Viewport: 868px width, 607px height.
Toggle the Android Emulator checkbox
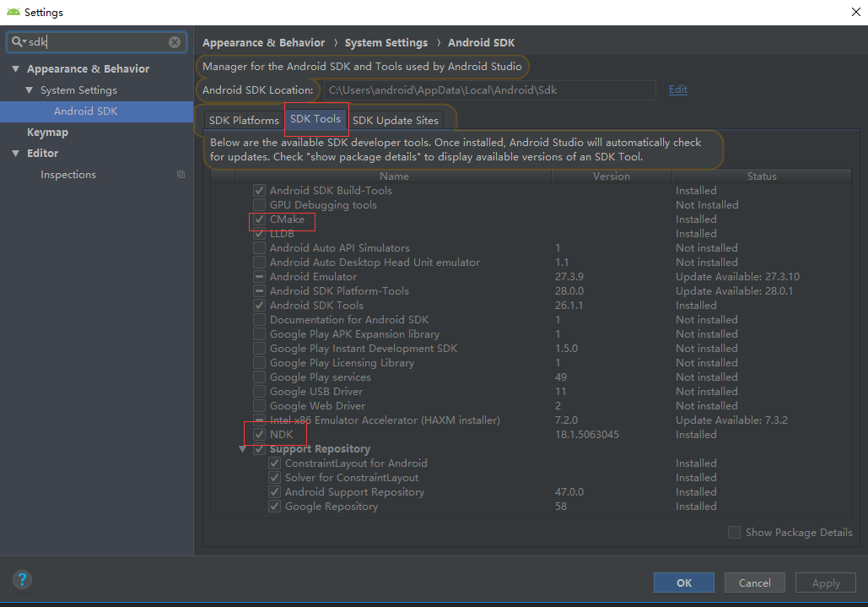click(x=259, y=276)
